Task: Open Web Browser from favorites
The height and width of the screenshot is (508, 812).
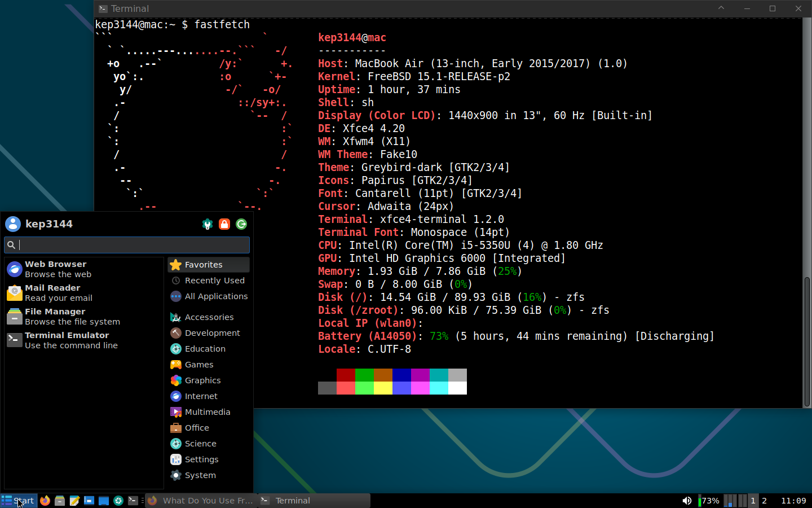Action: [x=83, y=269]
